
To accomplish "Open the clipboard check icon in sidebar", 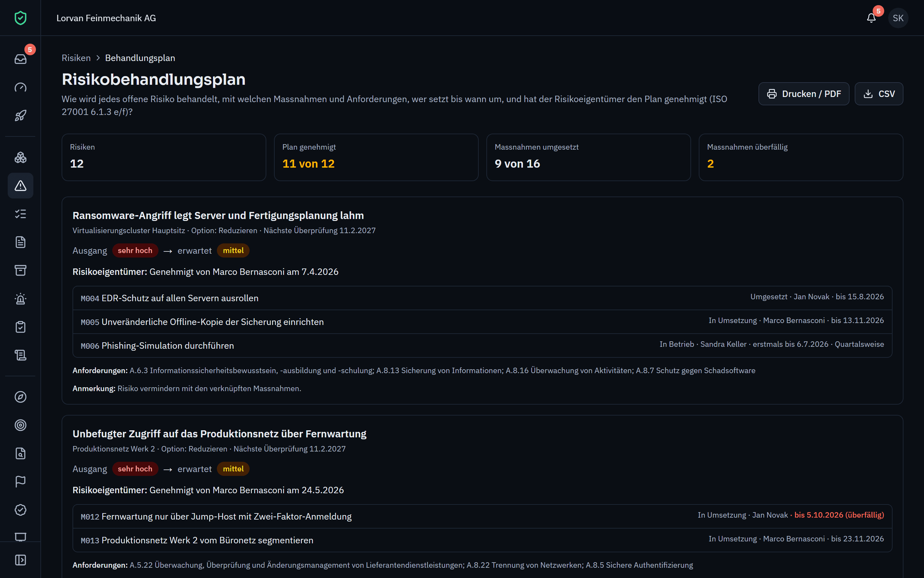I will tap(20, 327).
